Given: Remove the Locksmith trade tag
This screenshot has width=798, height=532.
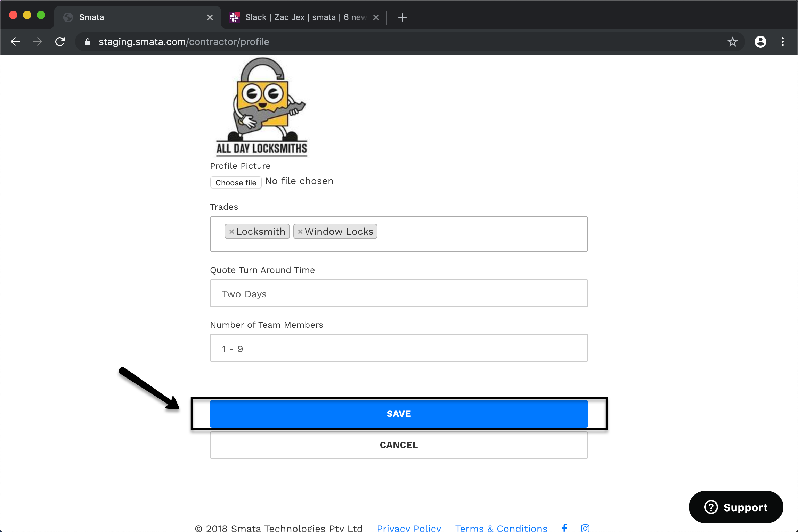Looking at the screenshot, I should point(231,231).
